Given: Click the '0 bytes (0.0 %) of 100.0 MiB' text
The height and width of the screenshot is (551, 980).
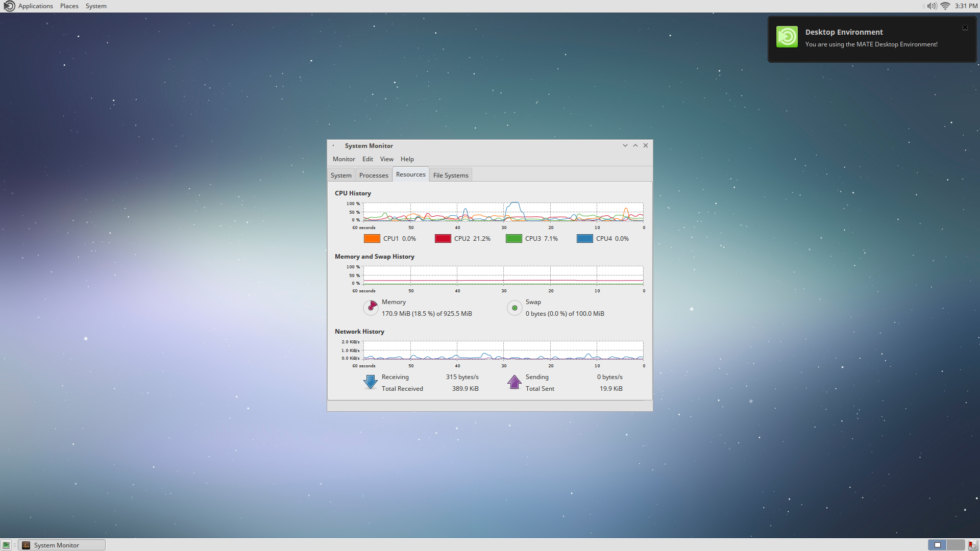Looking at the screenshot, I should 565,314.
